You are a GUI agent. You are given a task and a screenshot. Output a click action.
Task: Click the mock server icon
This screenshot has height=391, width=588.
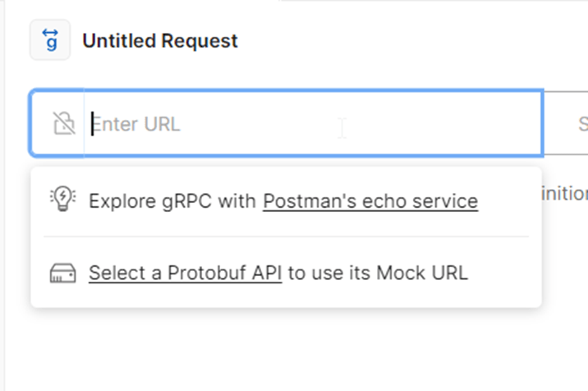click(62, 273)
